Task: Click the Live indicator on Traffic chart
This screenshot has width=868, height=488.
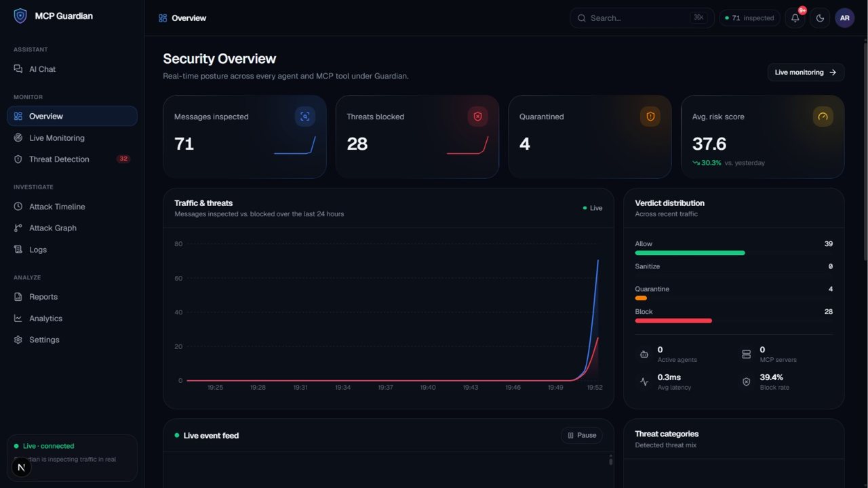Action: click(593, 208)
